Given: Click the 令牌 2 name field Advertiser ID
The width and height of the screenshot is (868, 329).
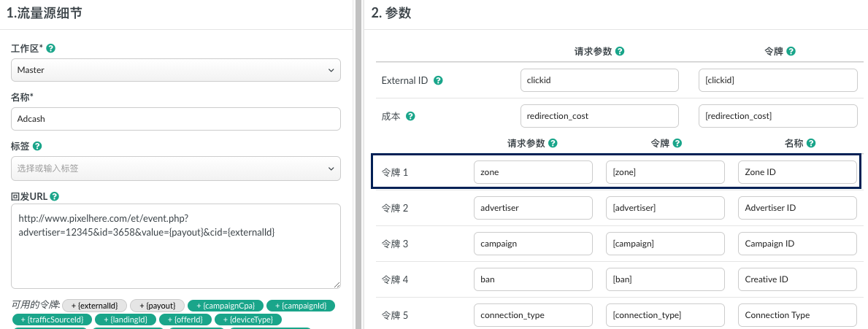Looking at the screenshot, I should point(798,208).
